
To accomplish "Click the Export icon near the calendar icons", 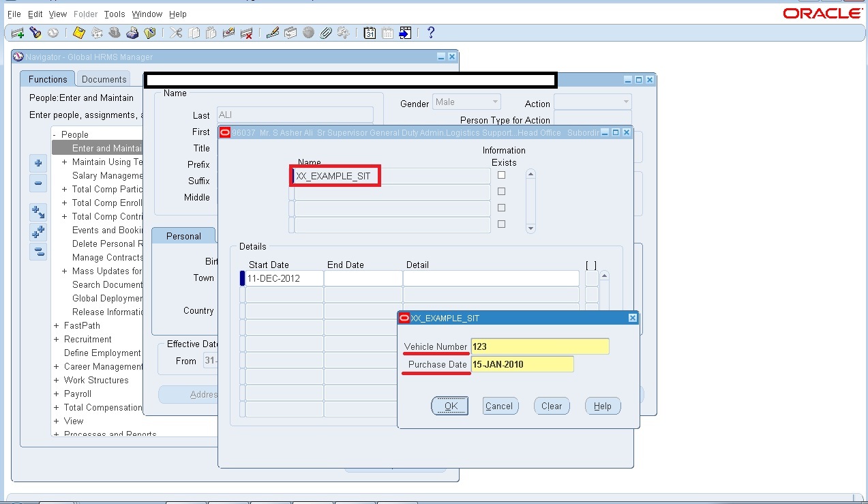I will pos(404,32).
